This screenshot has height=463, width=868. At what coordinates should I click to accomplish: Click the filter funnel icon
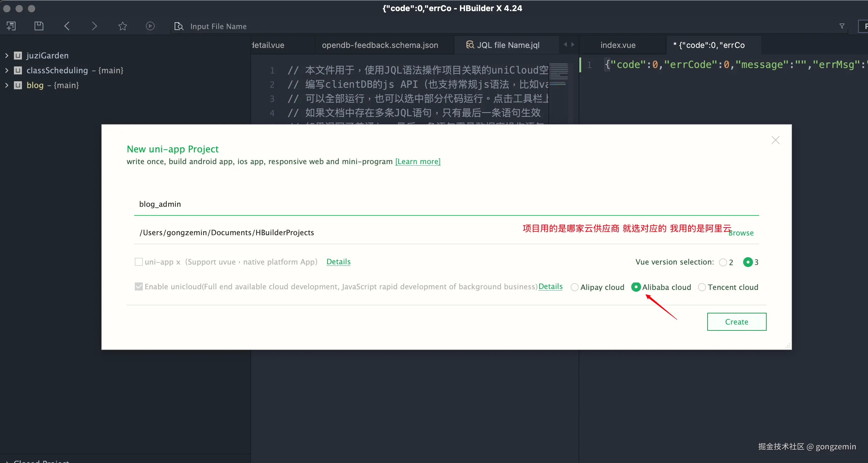842,26
